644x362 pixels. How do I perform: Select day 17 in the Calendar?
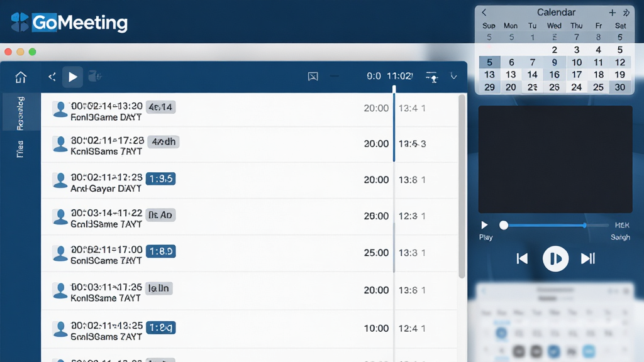click(577, 75)
